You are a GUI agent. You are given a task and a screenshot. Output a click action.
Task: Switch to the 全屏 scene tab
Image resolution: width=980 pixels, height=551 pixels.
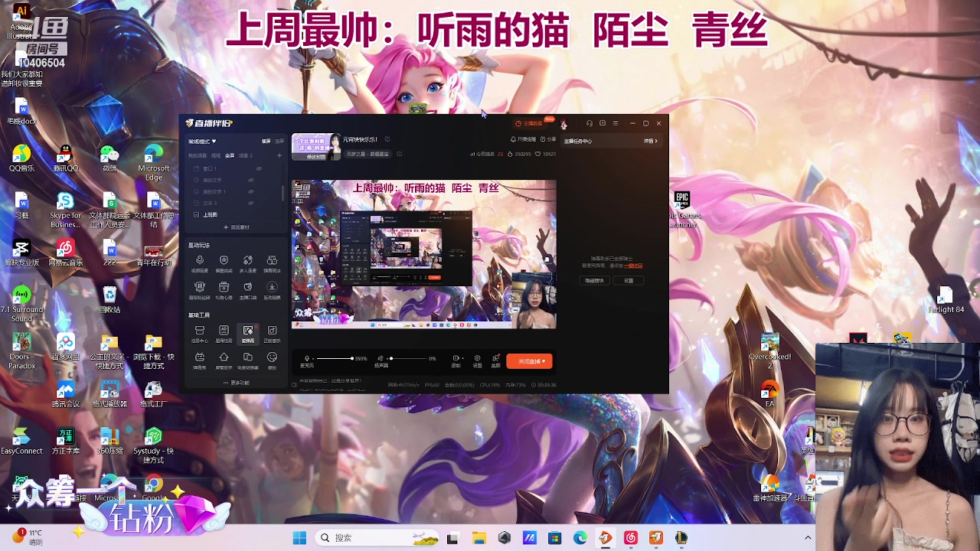[x=230, y=155]
